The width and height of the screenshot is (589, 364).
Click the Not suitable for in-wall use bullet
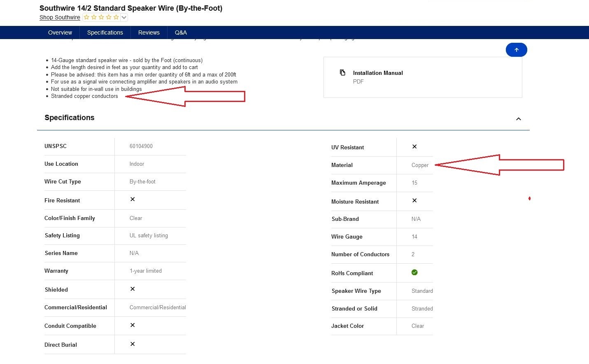(x=96, y=89)
